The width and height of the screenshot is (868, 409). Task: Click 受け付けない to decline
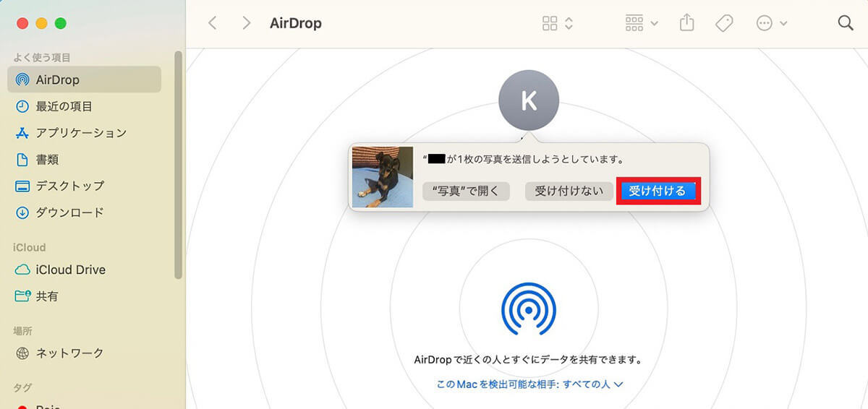pos(569,191)
